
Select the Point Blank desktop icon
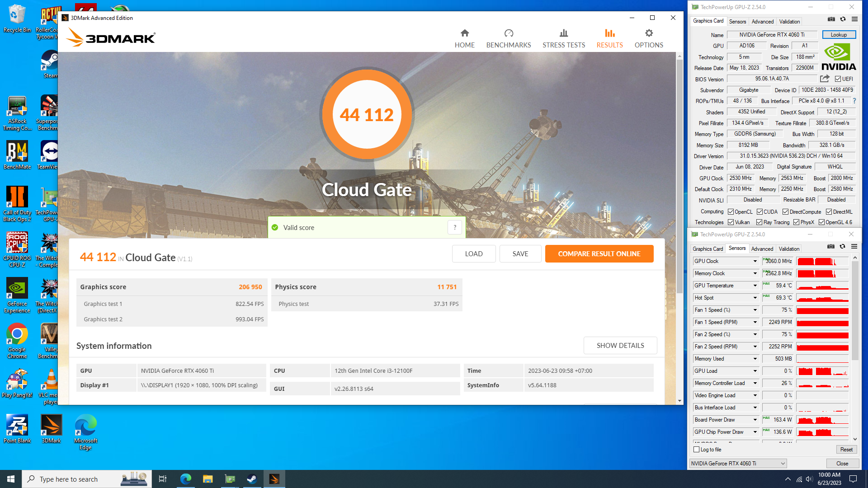coord(17,429)
